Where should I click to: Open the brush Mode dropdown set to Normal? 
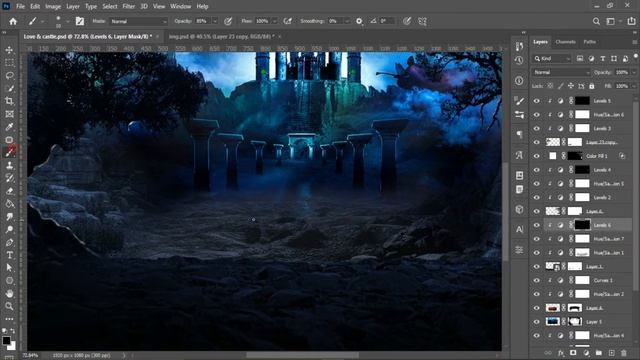pyautogui.click(x=139, y=21)
